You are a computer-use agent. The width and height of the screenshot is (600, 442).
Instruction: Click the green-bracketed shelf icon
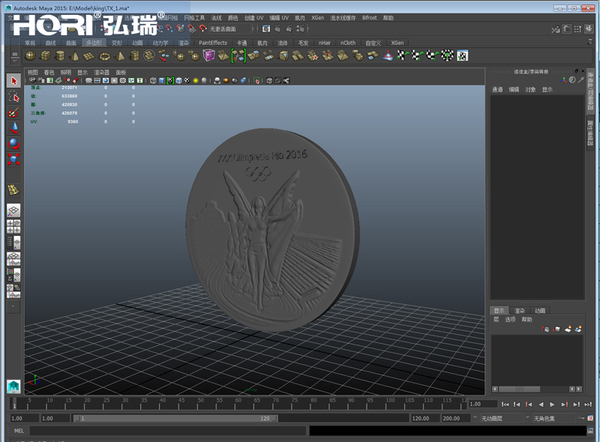pyautogui.click(x=238, y=56)
